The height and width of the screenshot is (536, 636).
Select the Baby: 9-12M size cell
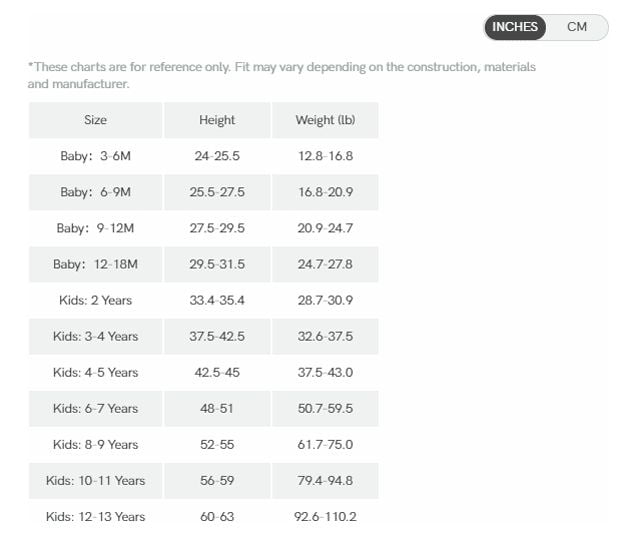(x=95, y=228)
